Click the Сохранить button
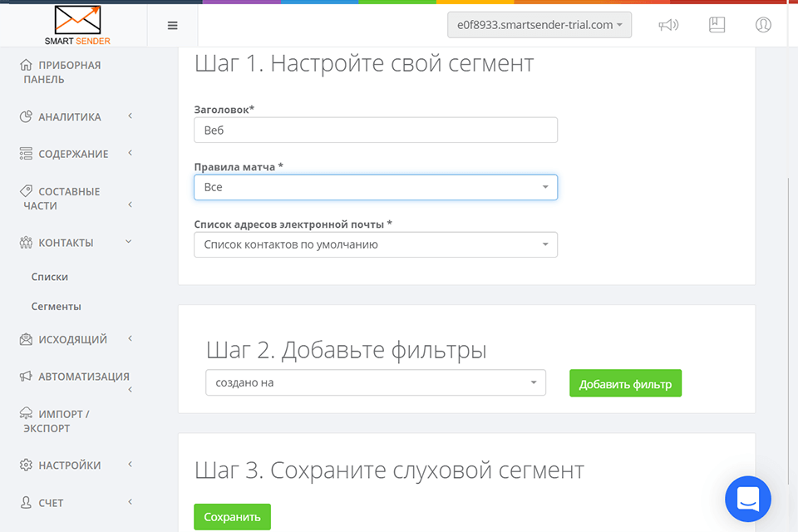This screenshot has height=532, width=798. point(232,517)
